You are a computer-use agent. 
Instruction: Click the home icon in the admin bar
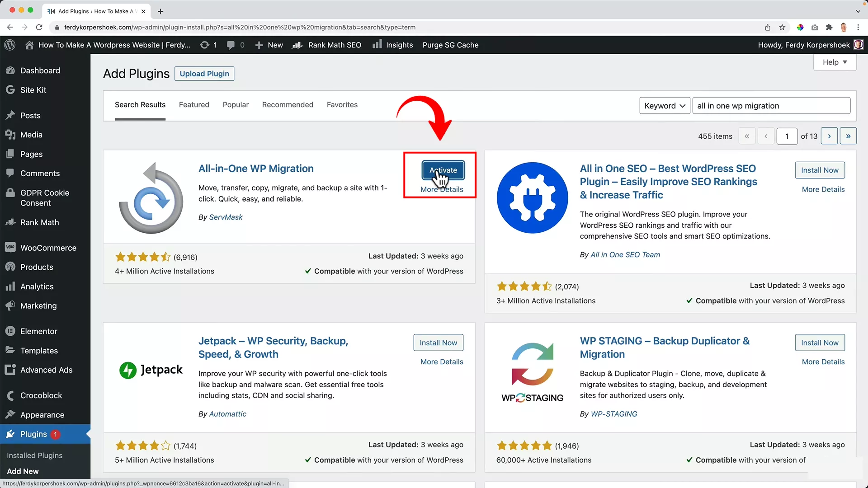(x=29, y=45)
